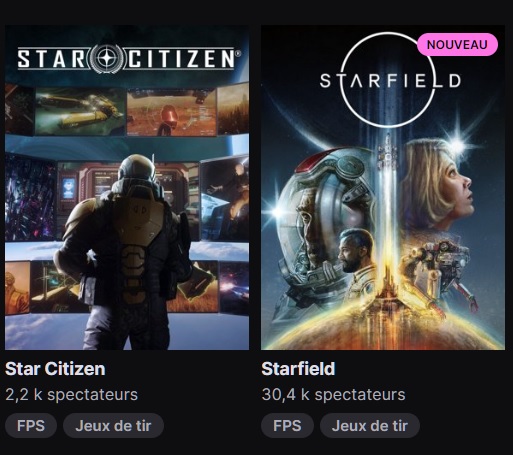Select the Jeux de tir tag under Star Citizen
The height and width of the screenshot is (455, 513).
[x=113, y=426]
